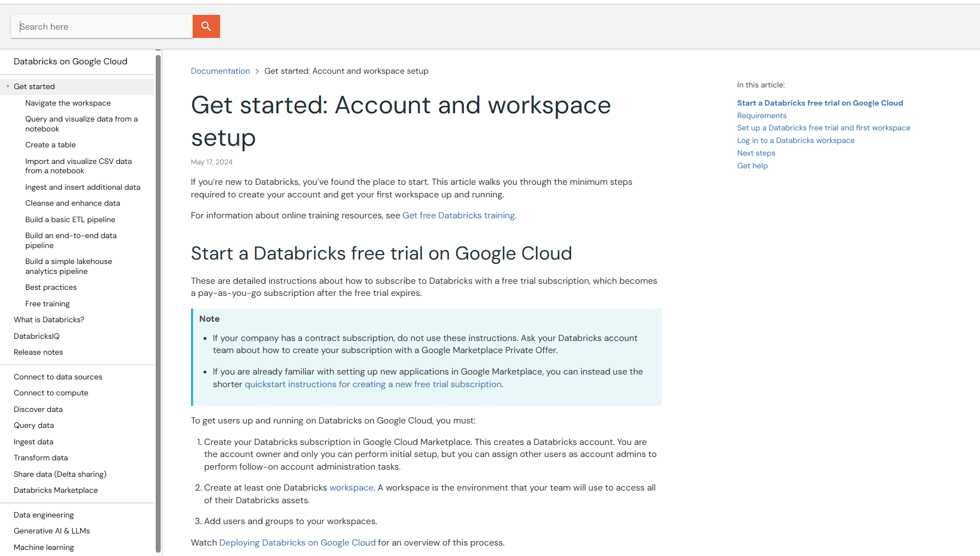Open 'Generative AI & LLMs' section

pos(52,531)
